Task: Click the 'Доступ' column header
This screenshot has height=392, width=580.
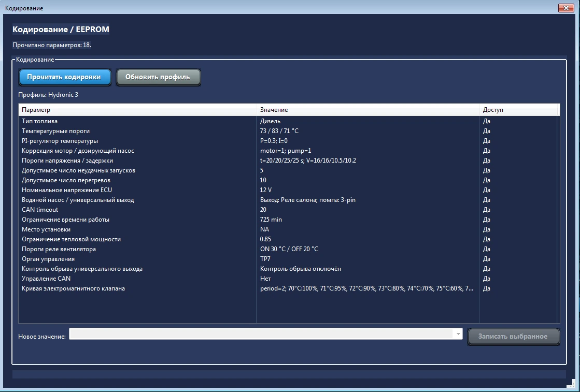Action: click(518, 110)
